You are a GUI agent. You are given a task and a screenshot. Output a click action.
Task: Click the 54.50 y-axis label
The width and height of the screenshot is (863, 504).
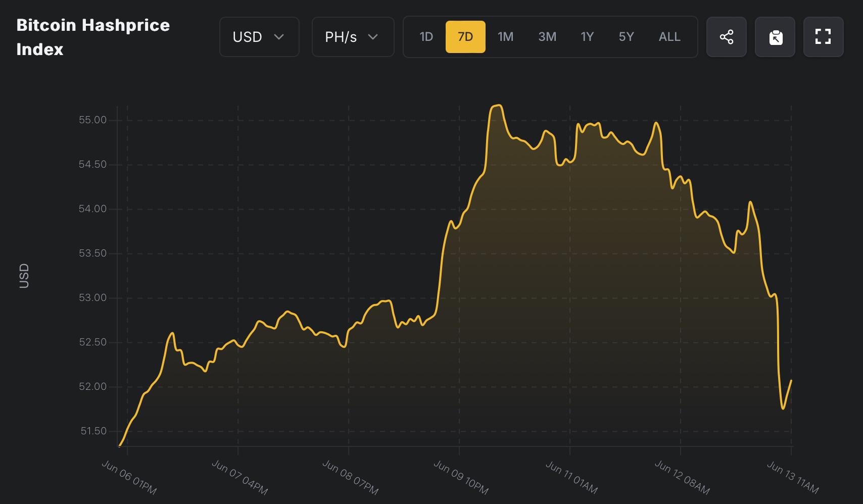[92, 165]
